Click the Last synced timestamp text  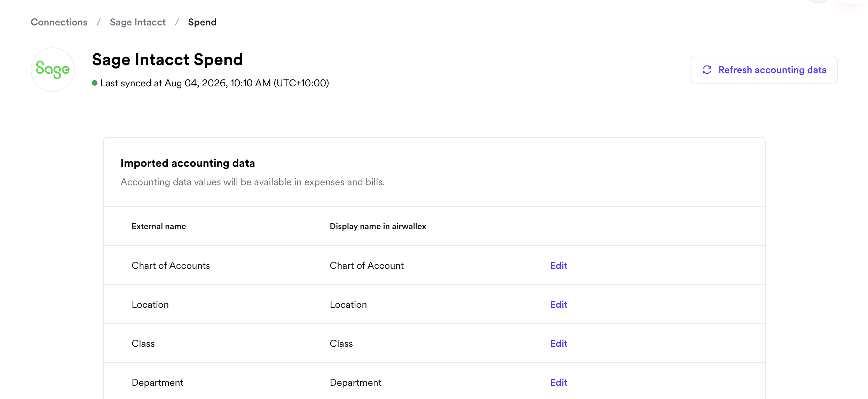click(x=215, y=83)
